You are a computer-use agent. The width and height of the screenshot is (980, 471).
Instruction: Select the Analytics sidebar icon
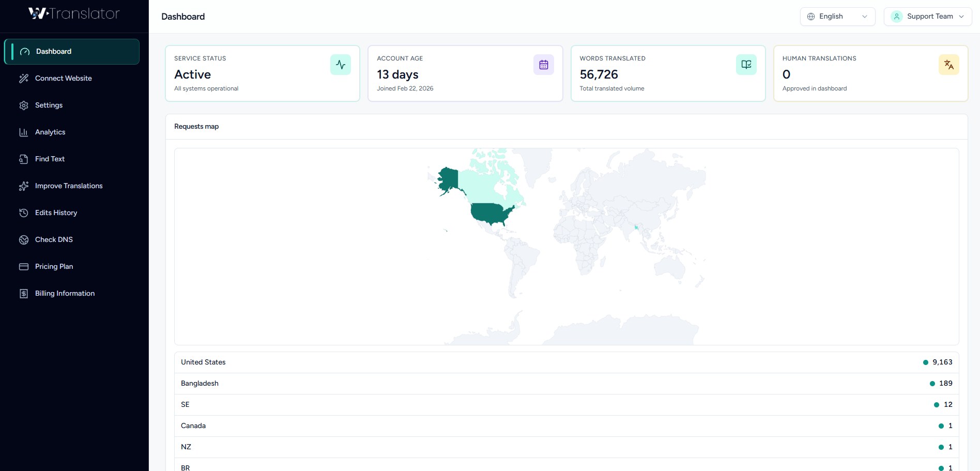coord(24,132)
